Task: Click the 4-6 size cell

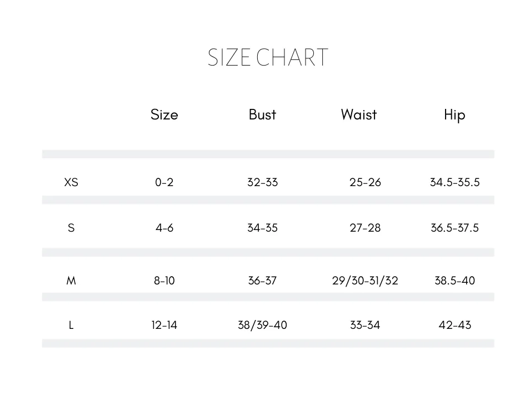Action: pyautogui.click(x=164, y=228)
